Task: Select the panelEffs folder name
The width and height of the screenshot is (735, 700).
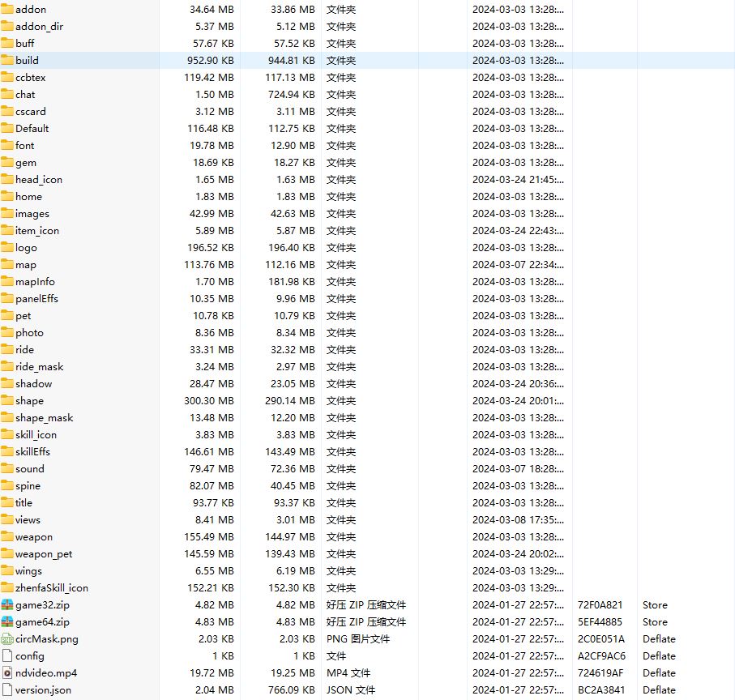Action: coord(36,299)
